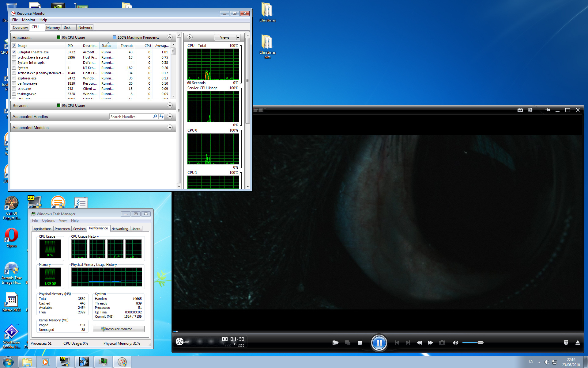
Task: Expand the Associated Modules section
Action: coord(170,128)
